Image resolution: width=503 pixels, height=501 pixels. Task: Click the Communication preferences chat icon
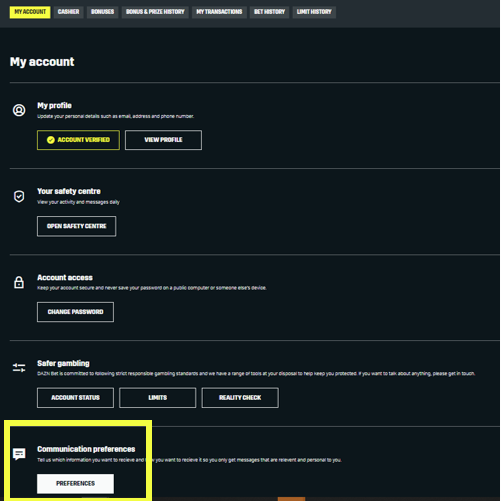19,454
